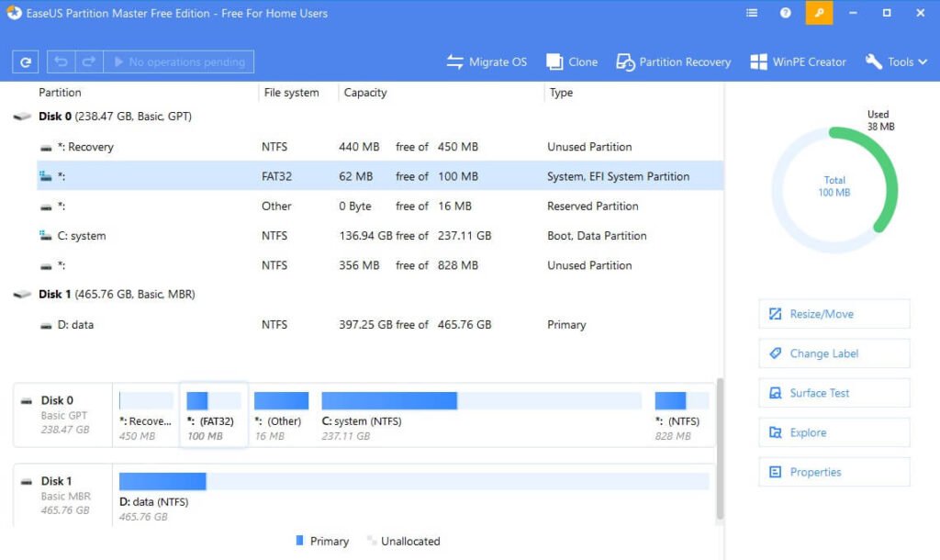Select the Reserved Partition row
The height and width of the screenshot is (560, 940).
pos(380,207)
